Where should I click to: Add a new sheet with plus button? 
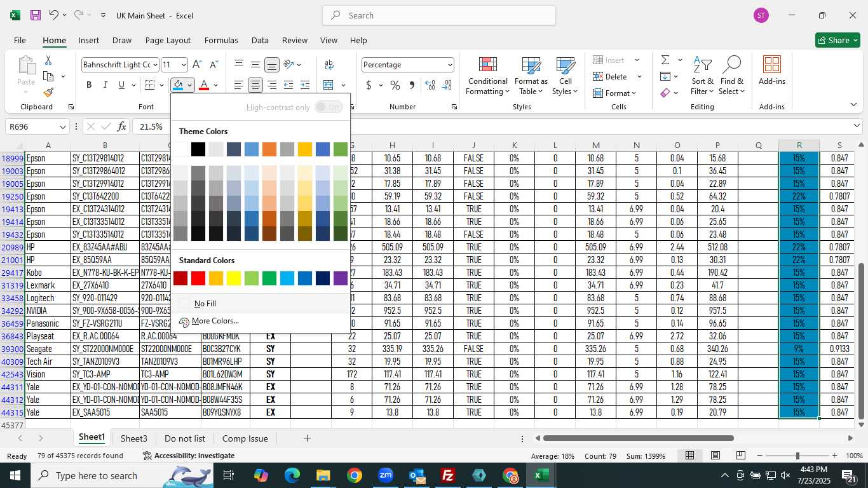point(307,438)
